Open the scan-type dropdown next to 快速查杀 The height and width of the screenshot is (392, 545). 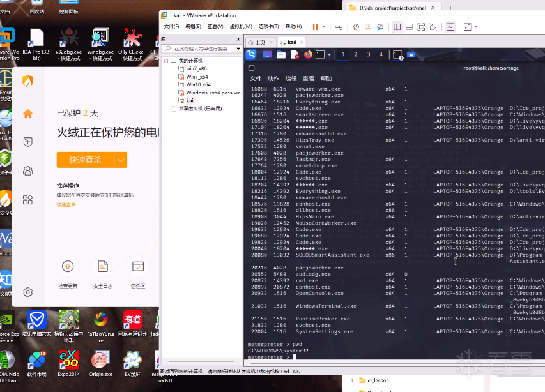click(x=121, y=160)
